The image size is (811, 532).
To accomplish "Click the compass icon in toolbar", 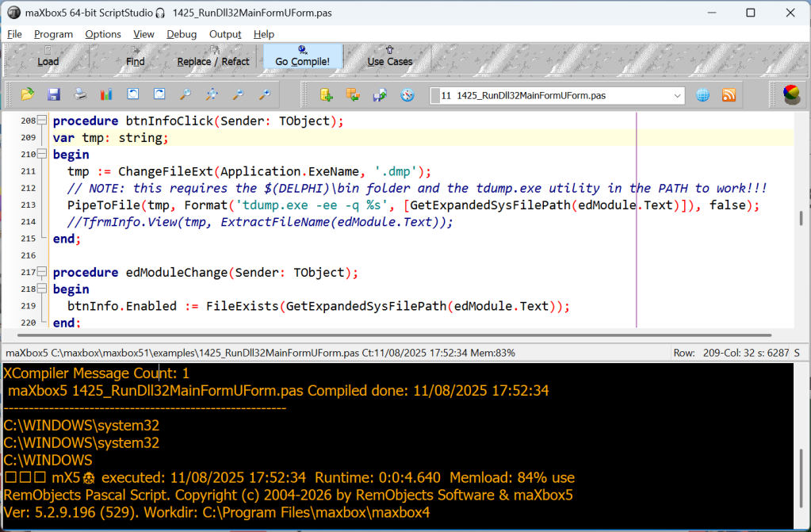I will click(x=407, y=95).
